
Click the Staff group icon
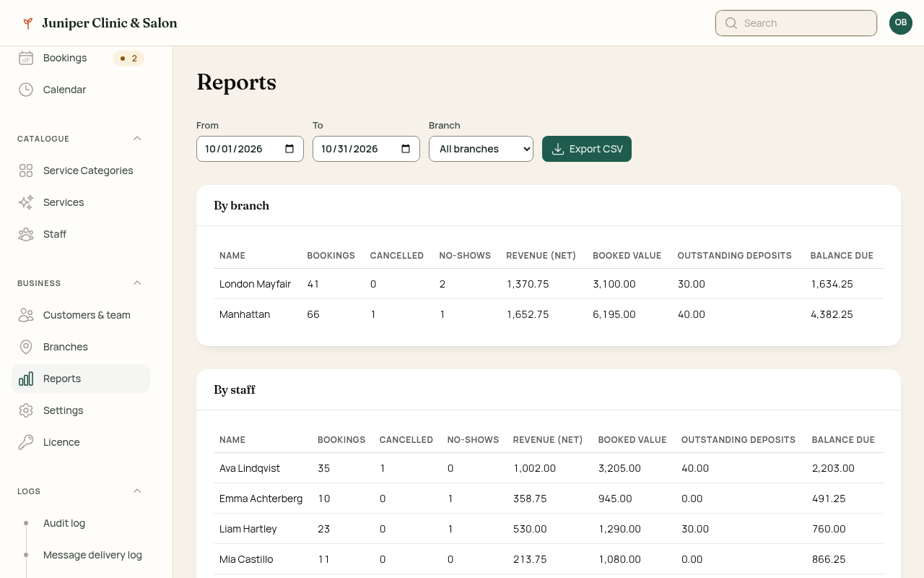[x=26, y=234]
